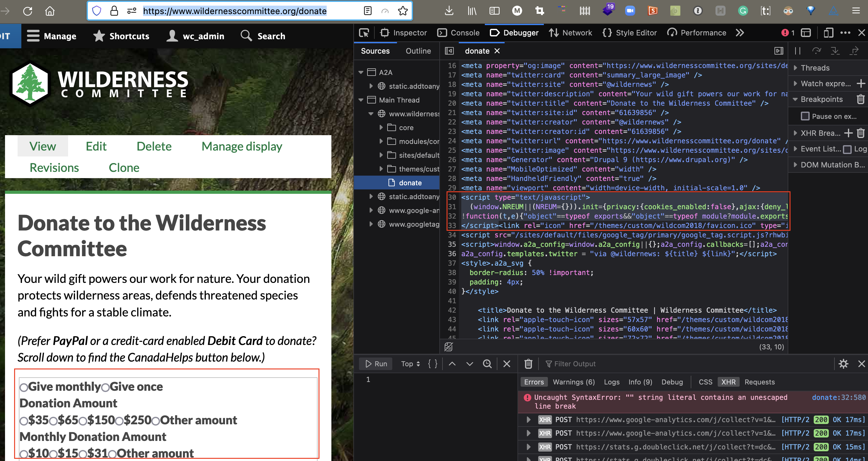868x461 pixels.
Task: Click the Manage display link
Action: pos(242,146)
